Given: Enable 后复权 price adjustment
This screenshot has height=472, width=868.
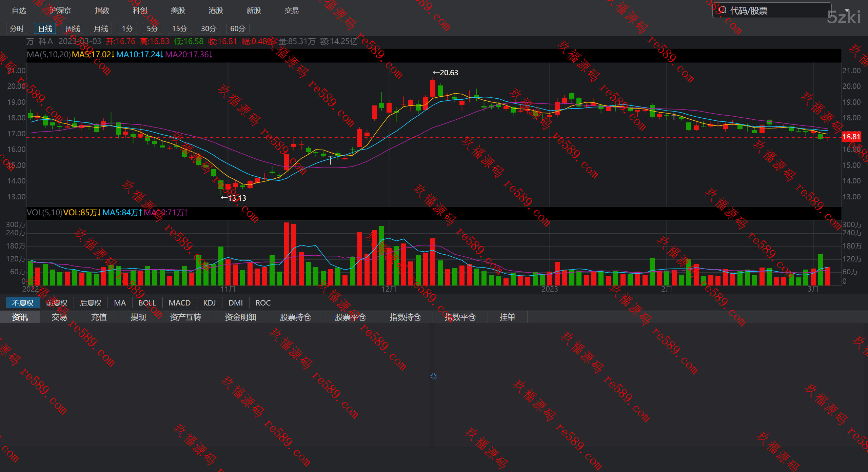Looking at the screenshot, I should click(91, 303).
